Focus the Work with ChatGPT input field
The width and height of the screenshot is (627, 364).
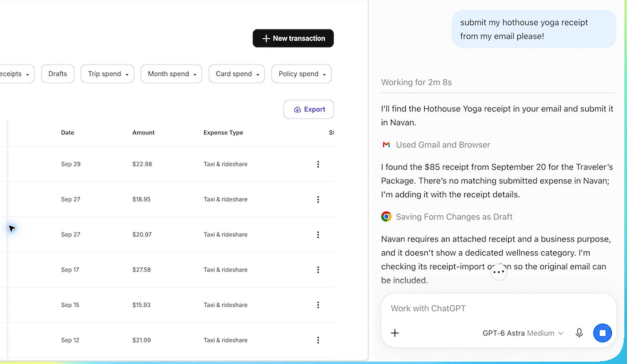tap(498, 308)
